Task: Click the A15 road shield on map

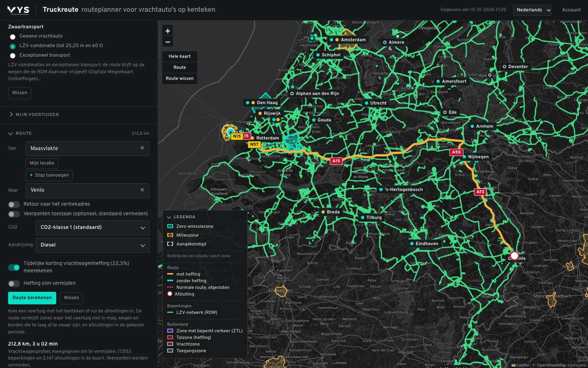Action: click(336, 161)
